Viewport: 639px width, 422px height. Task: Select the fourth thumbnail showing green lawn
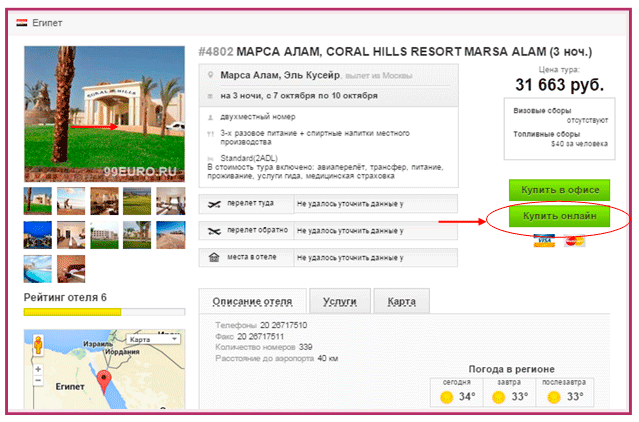pos(137,201)
